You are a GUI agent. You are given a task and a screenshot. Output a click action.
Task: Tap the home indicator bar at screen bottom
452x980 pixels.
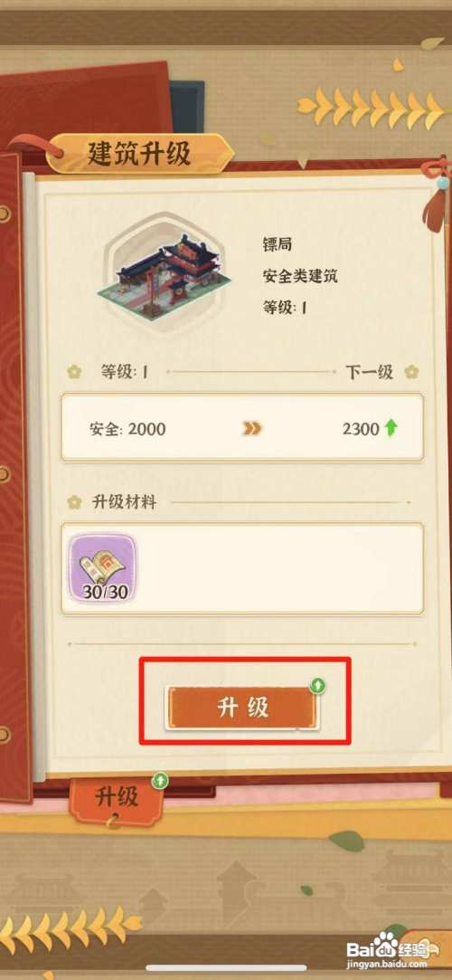(x=226, y=968)
